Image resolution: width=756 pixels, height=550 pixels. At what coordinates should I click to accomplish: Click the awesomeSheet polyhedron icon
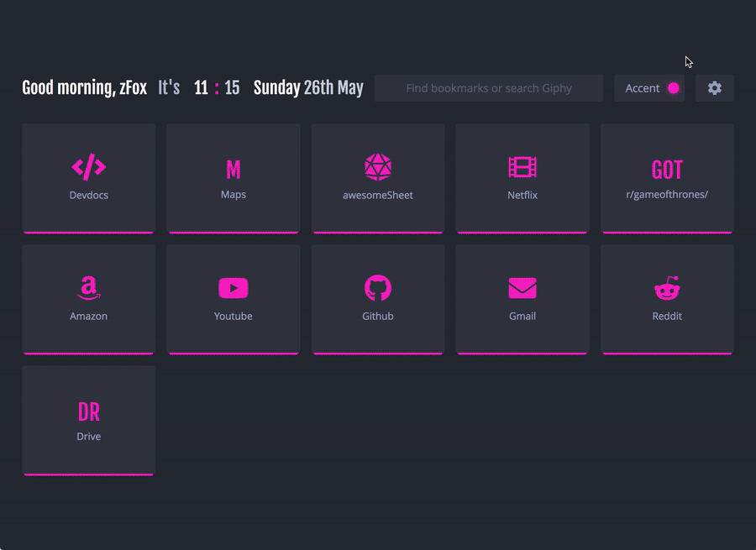click(377, 166)
